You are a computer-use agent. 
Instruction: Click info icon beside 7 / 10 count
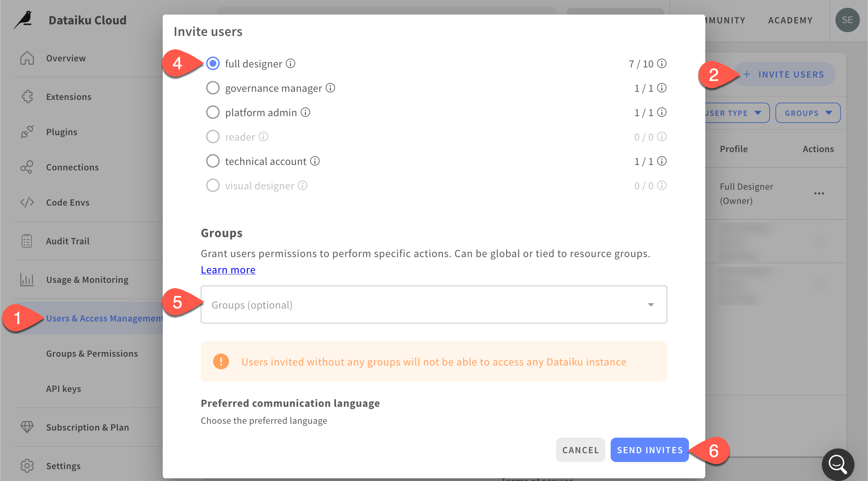point(662,63)
